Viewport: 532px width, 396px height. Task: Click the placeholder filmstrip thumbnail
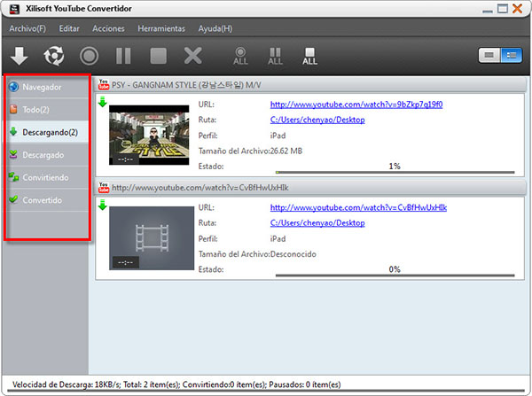coord(152,238)
